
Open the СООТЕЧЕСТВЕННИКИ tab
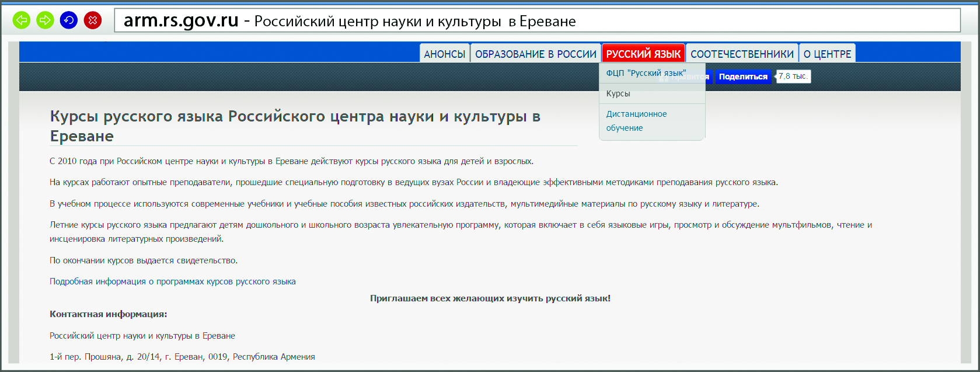742,54
